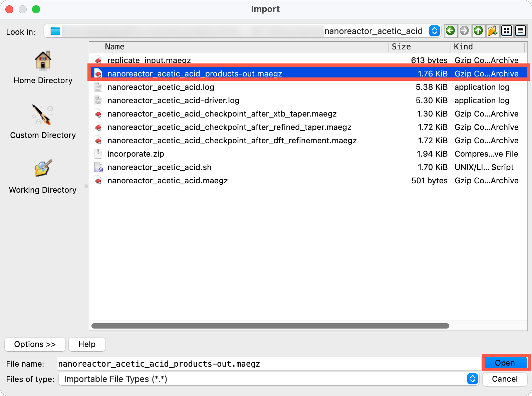Image resolution: width=532 pixels, height=396 pixels.
Task: Go back with the green left arrow
Action: click(x=450, y=31)
